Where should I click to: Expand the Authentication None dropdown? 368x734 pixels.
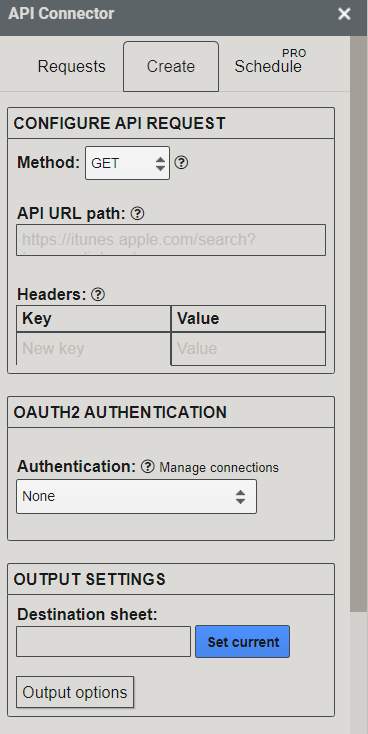[136, 496]
